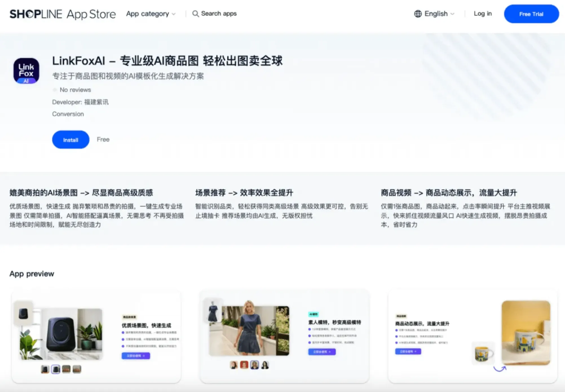Click into the Search apps field

point(219,14)
